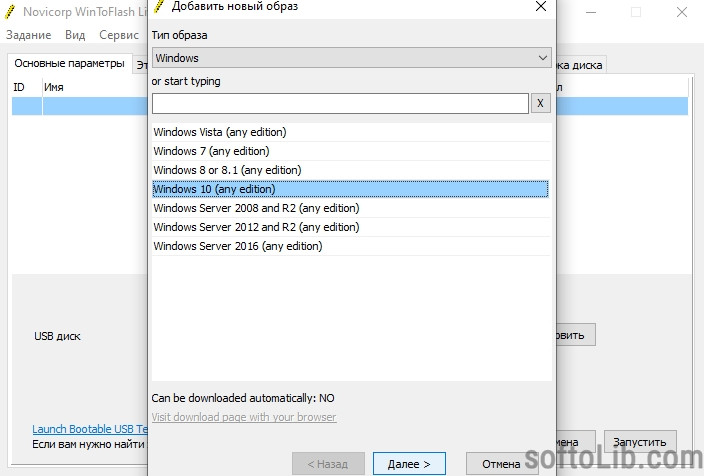Click the < Назад button
The width and height of the screenshot is (704, 476).
pyautogui.click(x=328, y=463)
